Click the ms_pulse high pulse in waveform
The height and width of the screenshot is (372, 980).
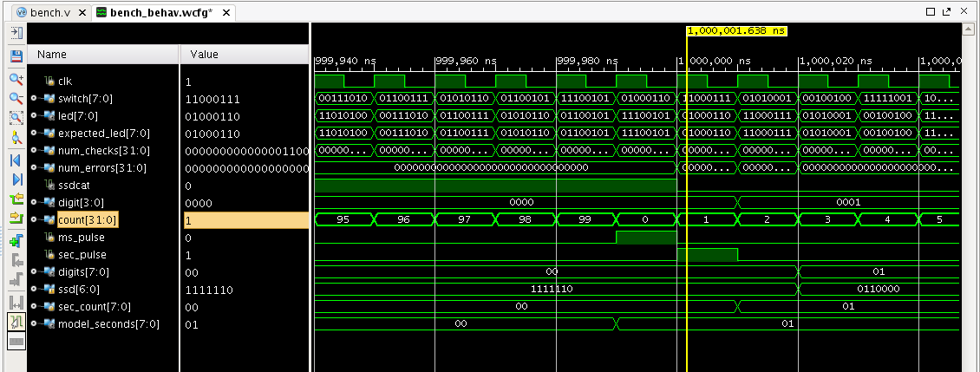646,238
